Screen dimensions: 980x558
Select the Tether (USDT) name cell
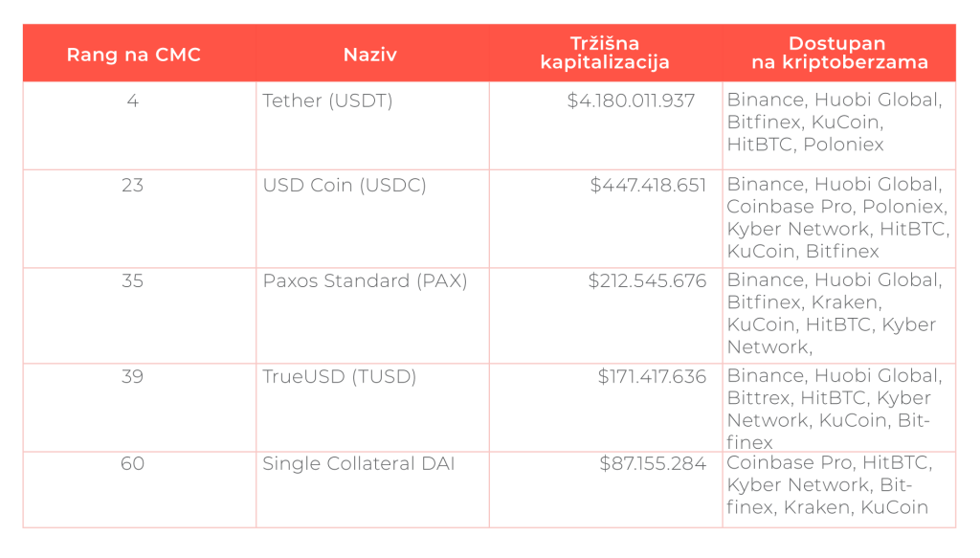[328, 100]
